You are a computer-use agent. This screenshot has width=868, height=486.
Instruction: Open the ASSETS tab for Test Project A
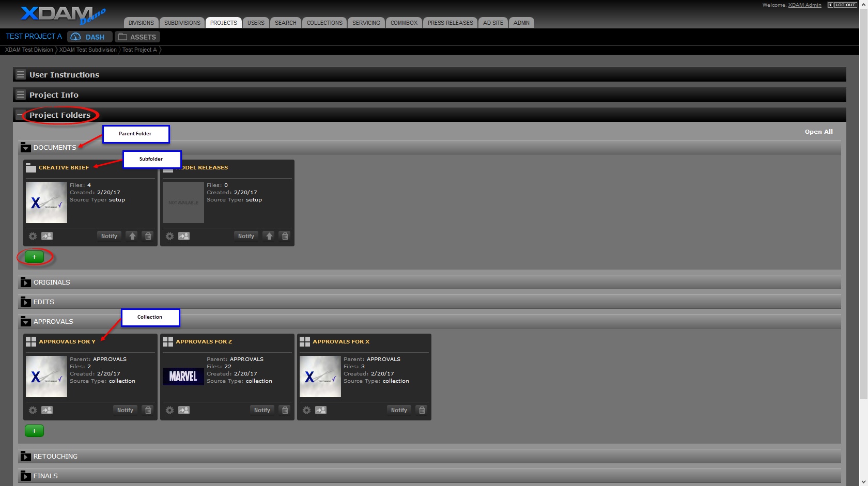[x=137, y=37]
